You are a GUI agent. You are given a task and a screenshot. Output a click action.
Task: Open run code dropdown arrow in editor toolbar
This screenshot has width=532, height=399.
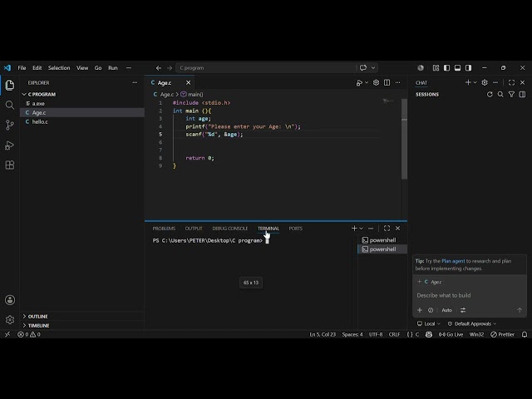[x=367, y=83]
